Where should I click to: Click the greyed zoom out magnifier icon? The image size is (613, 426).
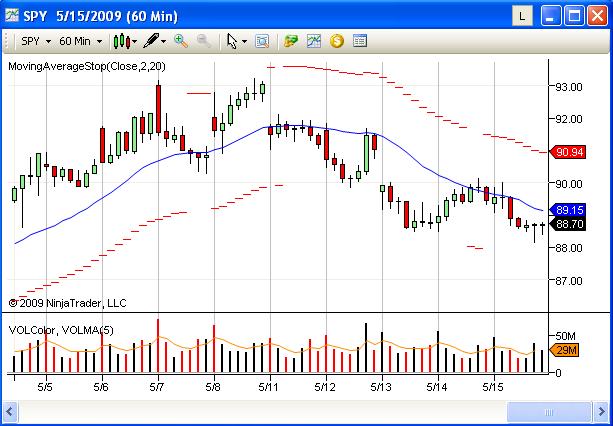(x=204, y=41)
